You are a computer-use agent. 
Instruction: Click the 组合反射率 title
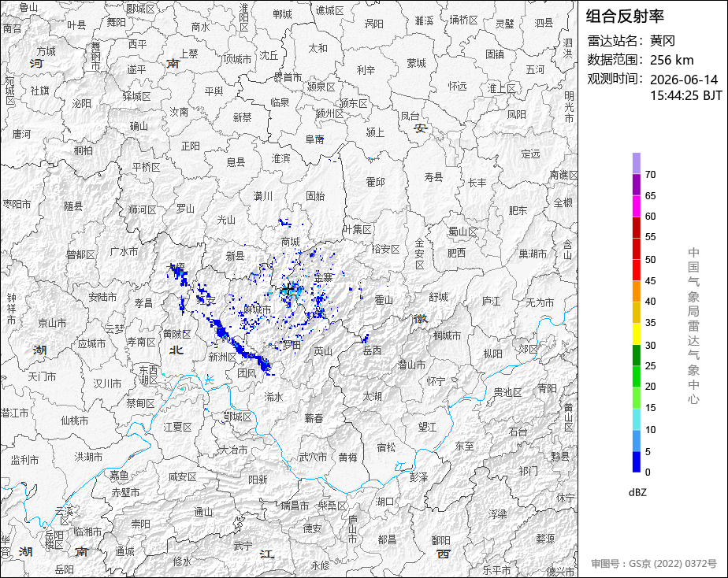click(625, 17)
